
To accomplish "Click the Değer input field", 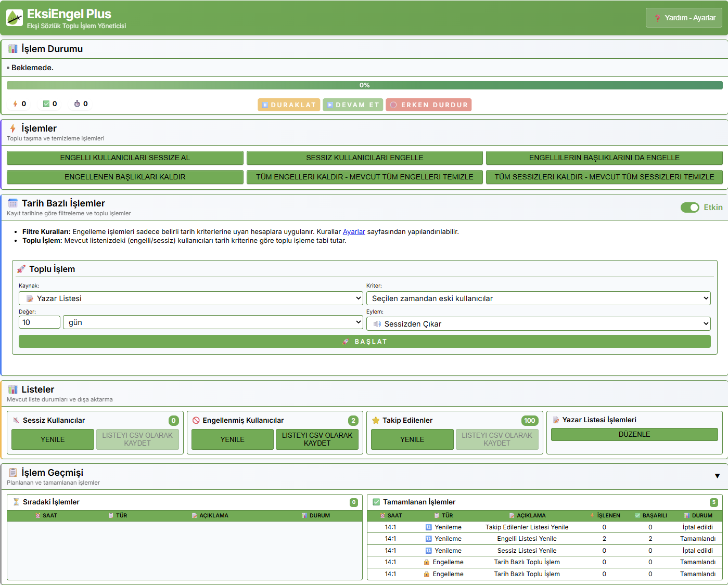I will pyautogui.click(x=40, y=322).
